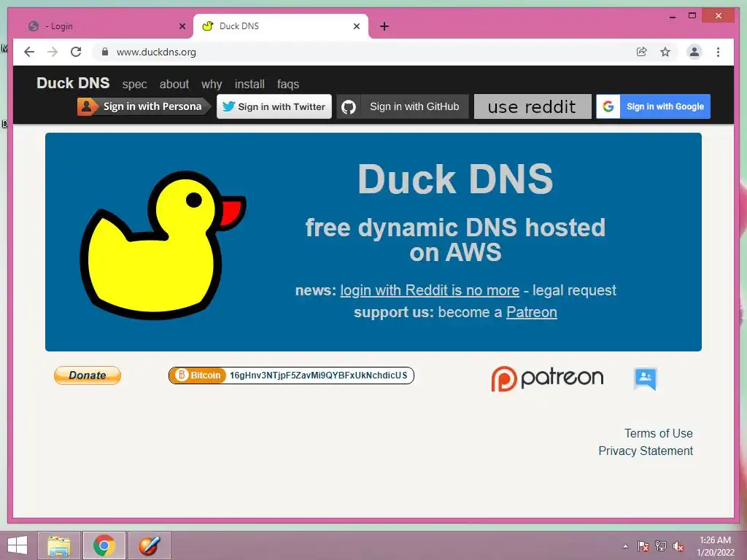Viewport: 747px width, 560px height.
Task: Click the padlock site info icon
Action: [105, 52]
